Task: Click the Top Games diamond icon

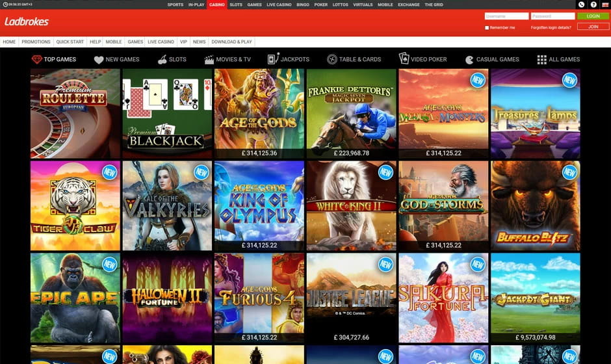Action: (36, 59)
